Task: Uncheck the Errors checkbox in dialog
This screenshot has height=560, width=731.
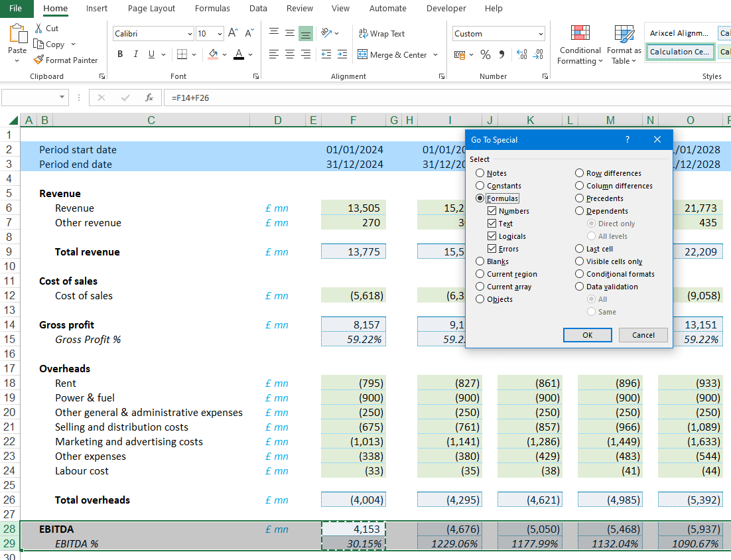Action: (492, 249)
